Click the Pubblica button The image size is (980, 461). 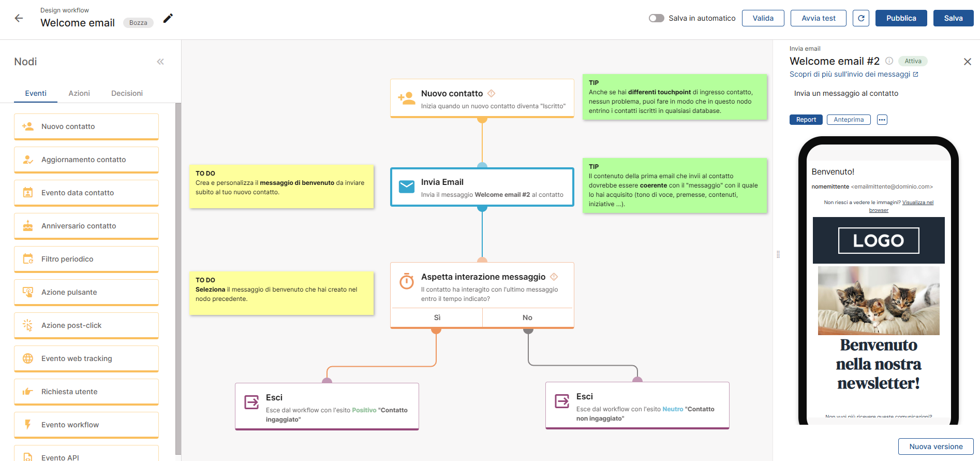click(901, 18)
